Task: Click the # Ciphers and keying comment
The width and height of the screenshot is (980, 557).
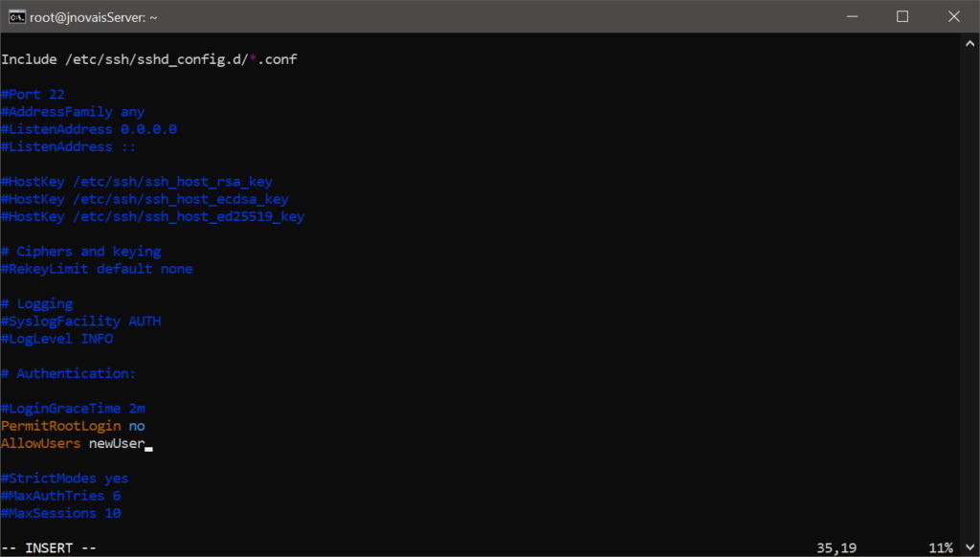Action: point(81,252)
